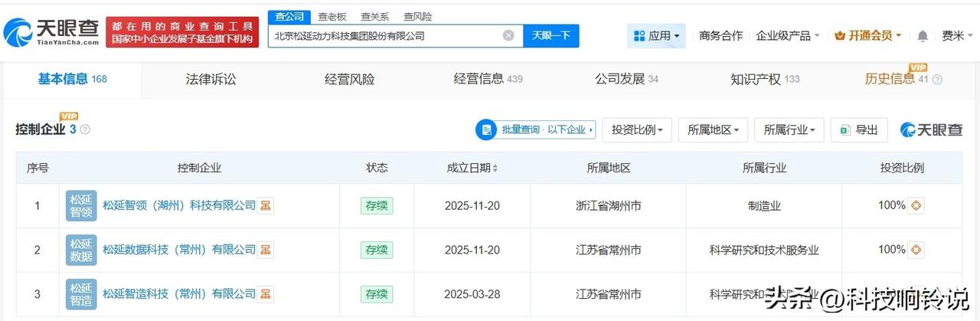Click the 控制企业 column header
This screenshot has width=980, height=321.
pos(199,168)
